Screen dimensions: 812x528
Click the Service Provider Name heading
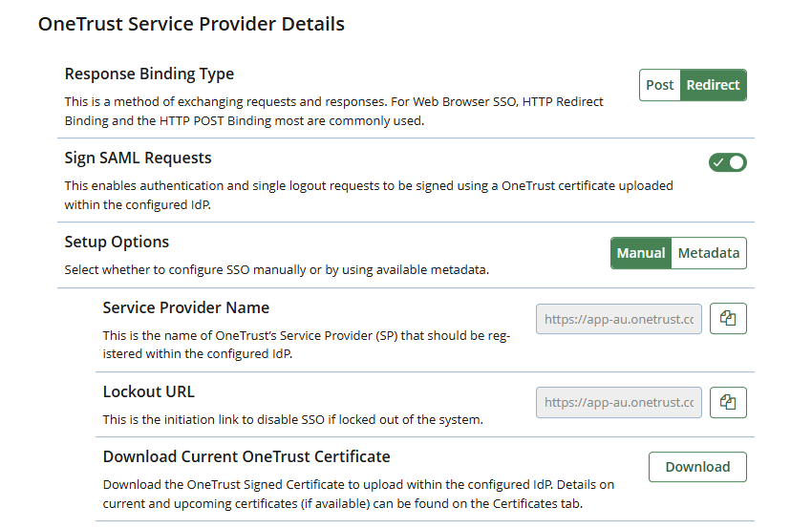coord(186,308)
